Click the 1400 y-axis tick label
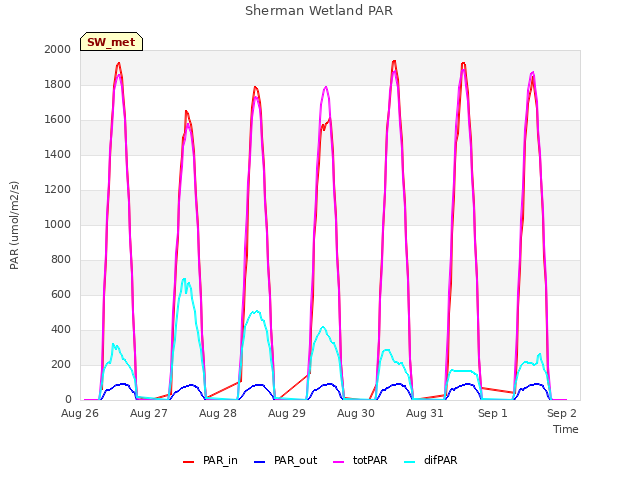Screen dimensions: 640x480 pyautogui.click(x=58, y=154)
